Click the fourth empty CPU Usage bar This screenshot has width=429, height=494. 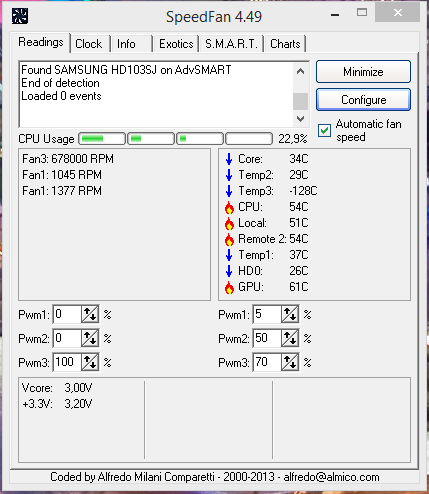249,139
